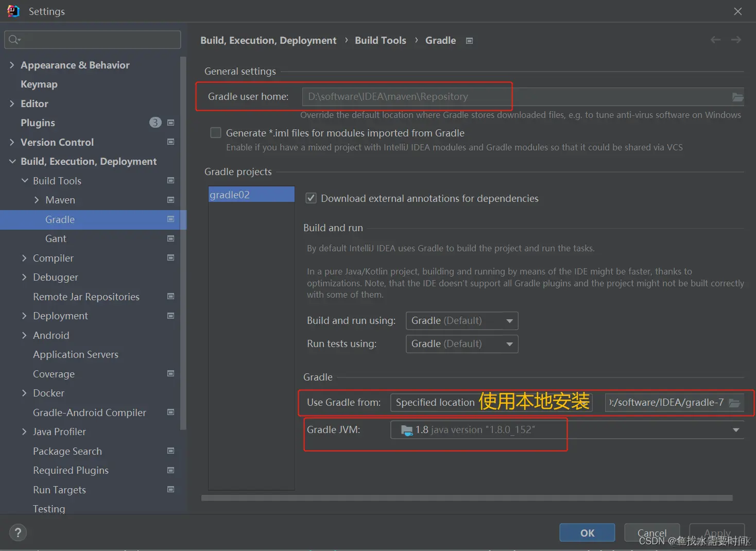756x551 pixels.
Task: Open the Build and run using dropdown
Action: tap(462, 321)
